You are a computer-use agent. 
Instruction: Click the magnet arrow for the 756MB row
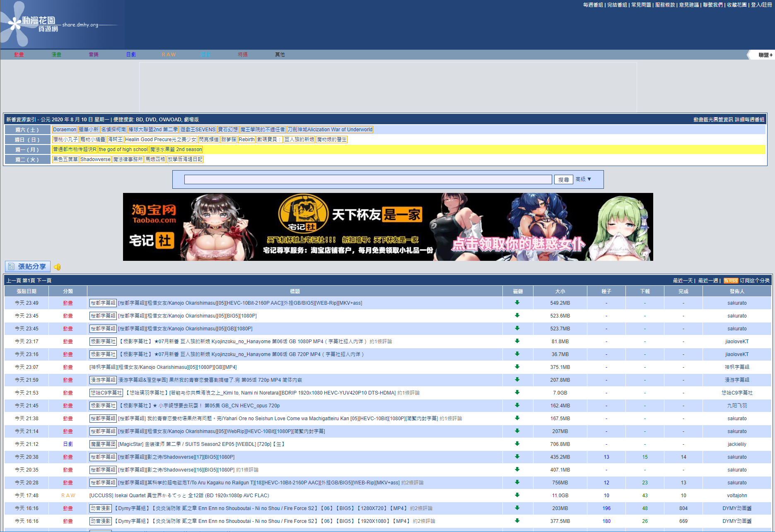(517, 482)
